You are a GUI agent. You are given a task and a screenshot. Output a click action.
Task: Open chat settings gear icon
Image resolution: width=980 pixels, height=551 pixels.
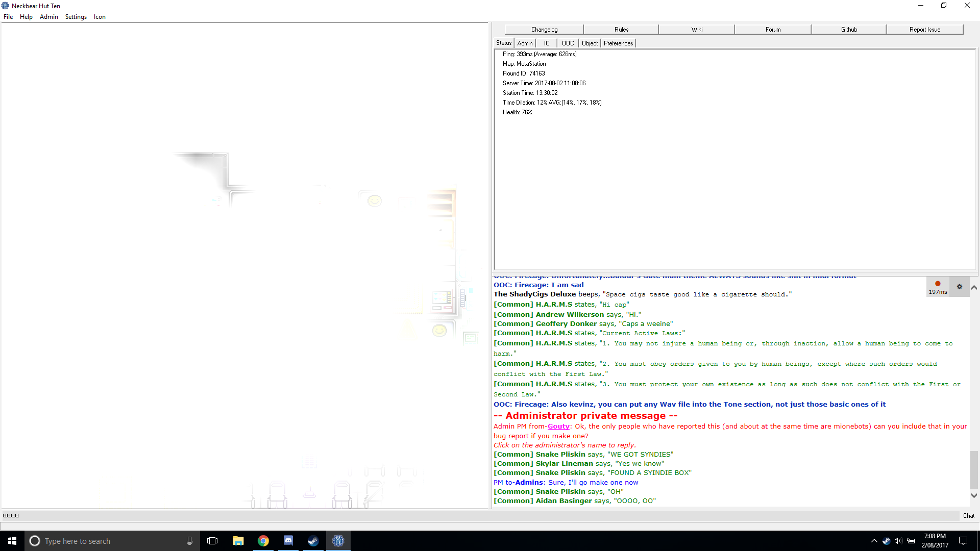coord(959,287)
